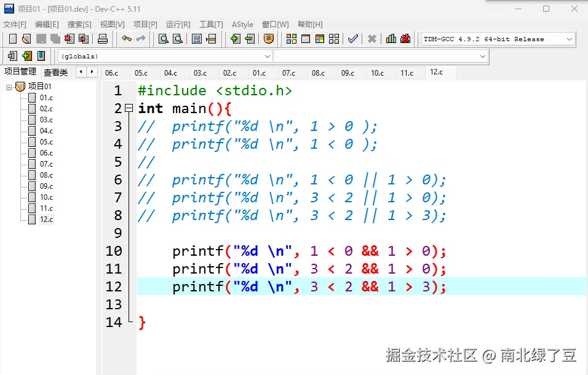Click the Goto bookmark blue icon
Screen dimensions: 588x375
tap(41, 56)
